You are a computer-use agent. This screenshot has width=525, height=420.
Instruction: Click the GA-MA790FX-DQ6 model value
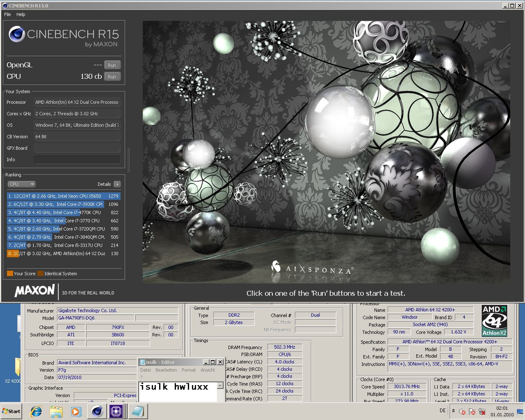click(x=96, y=318)
